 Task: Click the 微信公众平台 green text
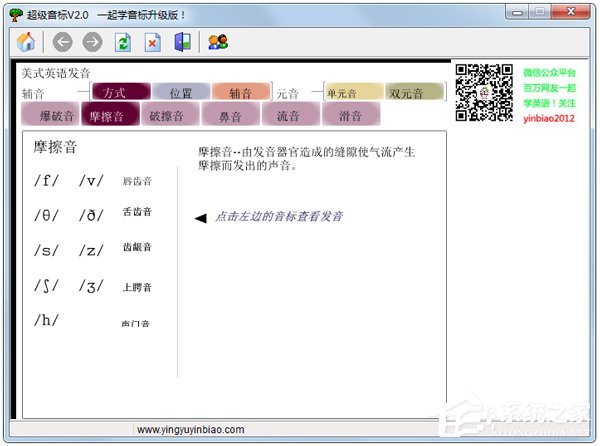(549, 73)
